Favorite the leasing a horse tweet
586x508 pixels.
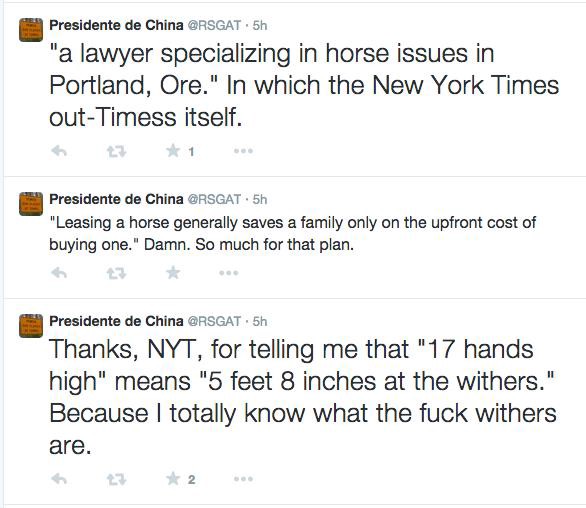pos(173,273)
